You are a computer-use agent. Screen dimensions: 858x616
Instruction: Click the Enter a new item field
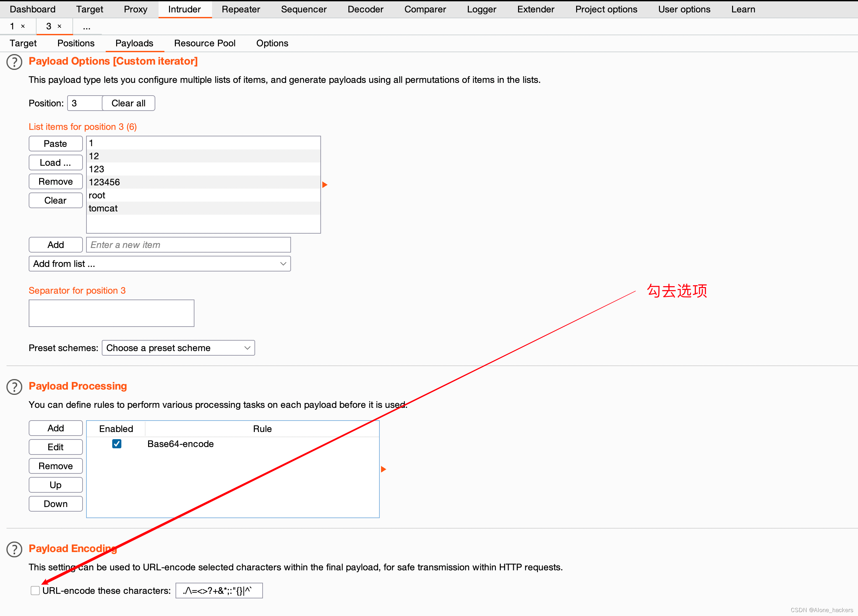click(x=188, y=245)
